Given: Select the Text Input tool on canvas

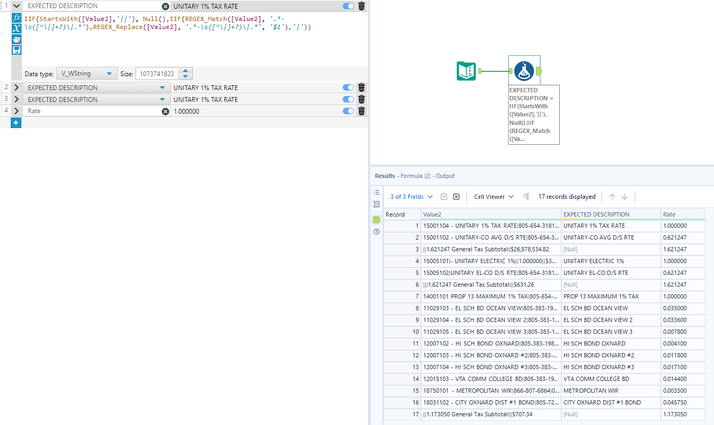Looking at the screenshot, I should pyautogui.click(x=466, y=71).
